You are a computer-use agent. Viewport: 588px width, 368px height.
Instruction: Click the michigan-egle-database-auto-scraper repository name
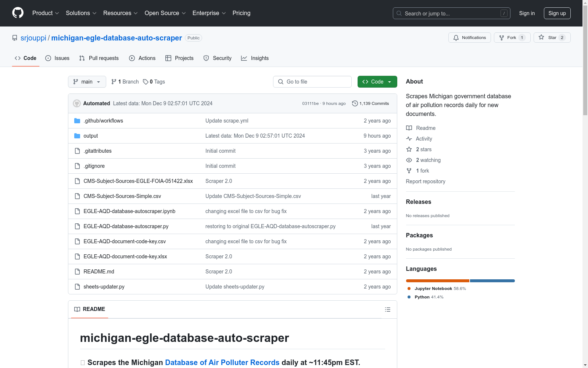pyautogui.click(x=116, y=38)
